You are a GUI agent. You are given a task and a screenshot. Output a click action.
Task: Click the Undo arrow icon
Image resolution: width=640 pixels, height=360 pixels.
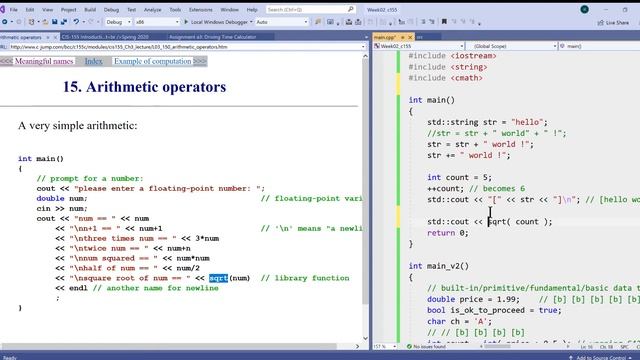(x=76, y=22)
